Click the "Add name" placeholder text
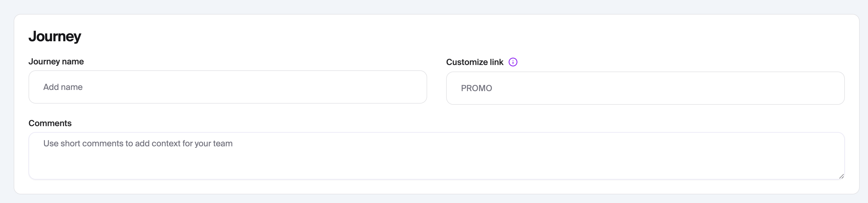Image resolution: width=868 pixels, height=203 pixels. (63, 87)
